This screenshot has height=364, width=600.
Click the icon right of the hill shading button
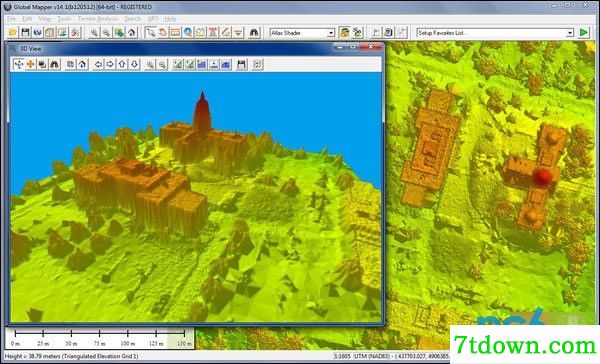[357, 33]
